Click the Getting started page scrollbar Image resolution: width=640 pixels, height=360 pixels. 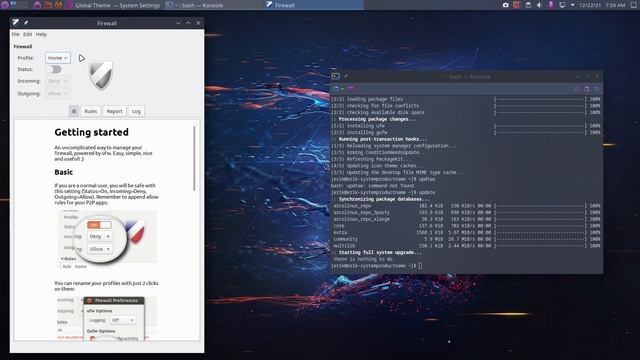[x=194, y=158]
